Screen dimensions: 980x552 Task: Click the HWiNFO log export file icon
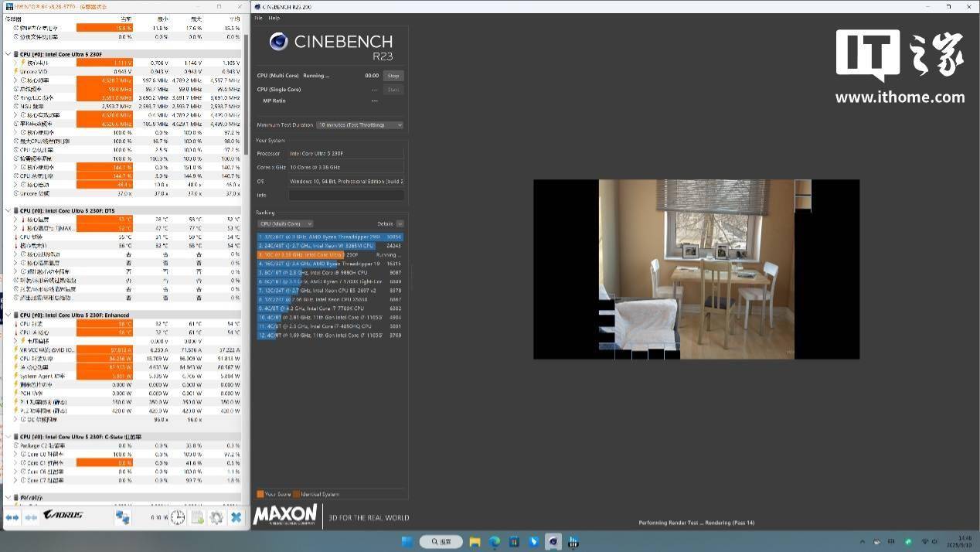197,517
